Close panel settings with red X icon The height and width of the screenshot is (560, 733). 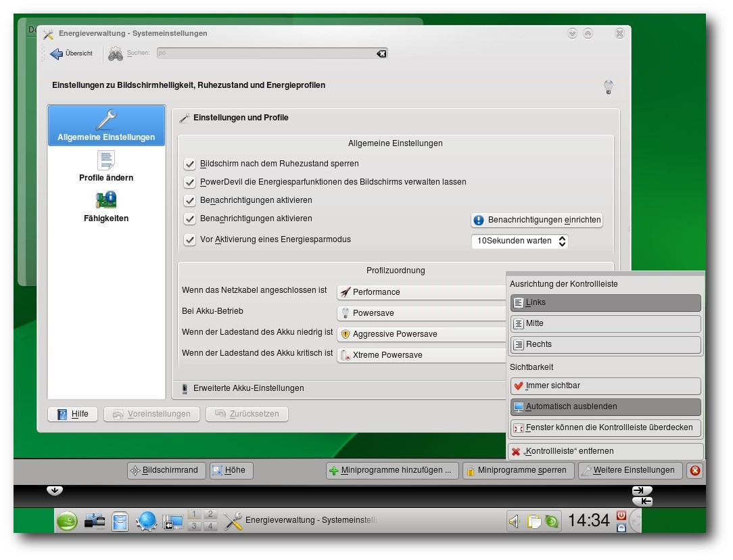[x=695, y=470]
